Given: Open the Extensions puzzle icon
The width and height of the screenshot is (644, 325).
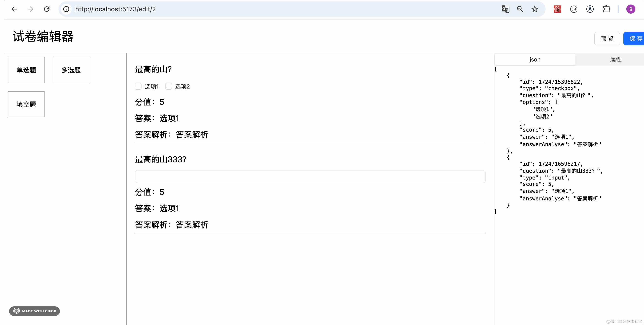Looking at the screenshot, I should [606, 9].
